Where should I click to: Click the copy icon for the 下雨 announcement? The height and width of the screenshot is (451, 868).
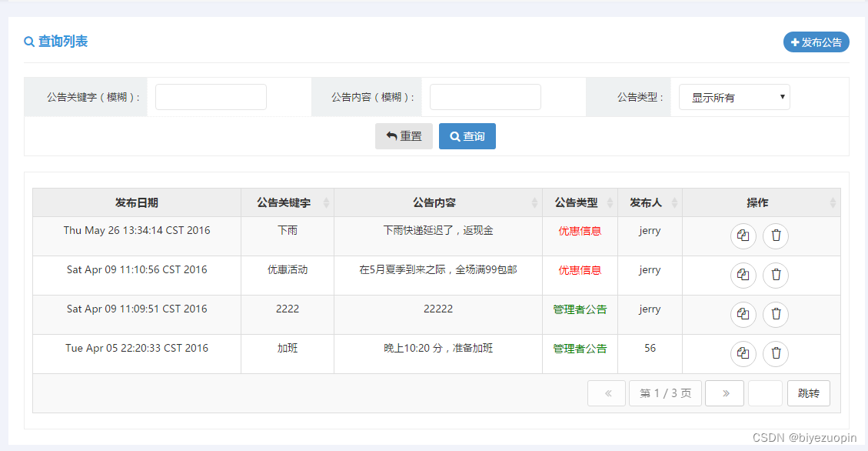pos(743,236)
